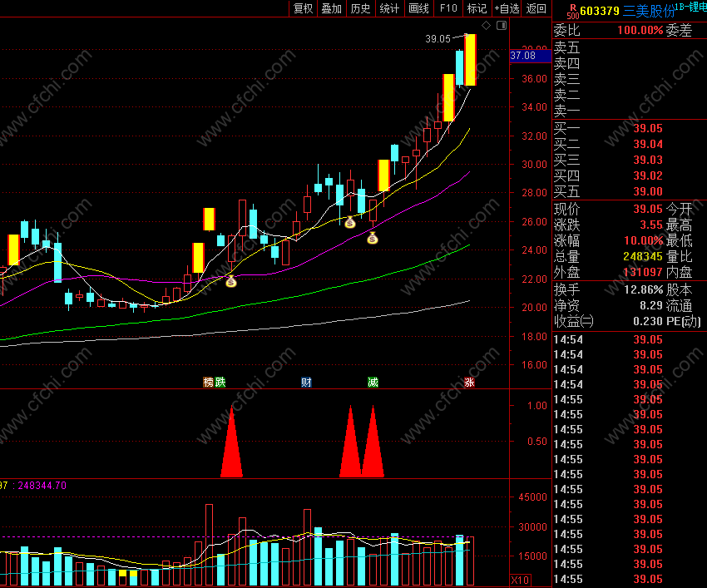Open the 叠加 overlay menu

[x=331, y=8]
